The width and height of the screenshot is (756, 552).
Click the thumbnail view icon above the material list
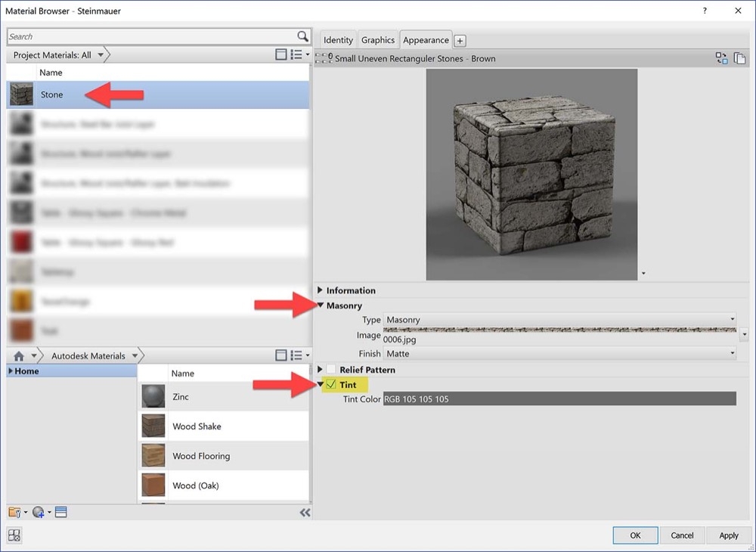pos(281,54)
